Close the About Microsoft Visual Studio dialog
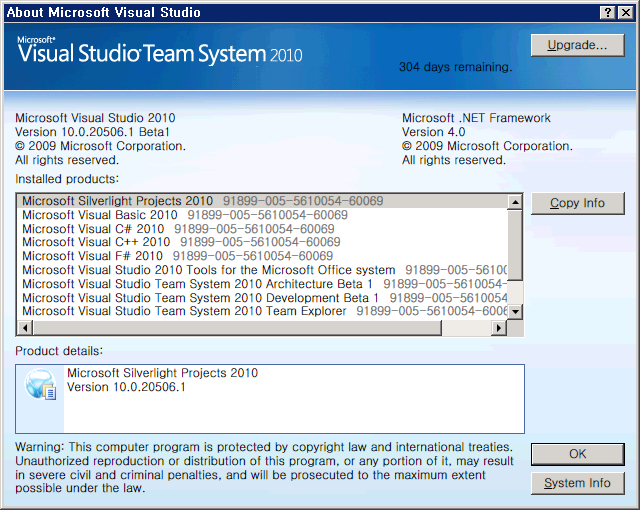Viewport: 640px width, 510px height. (625, 12)
